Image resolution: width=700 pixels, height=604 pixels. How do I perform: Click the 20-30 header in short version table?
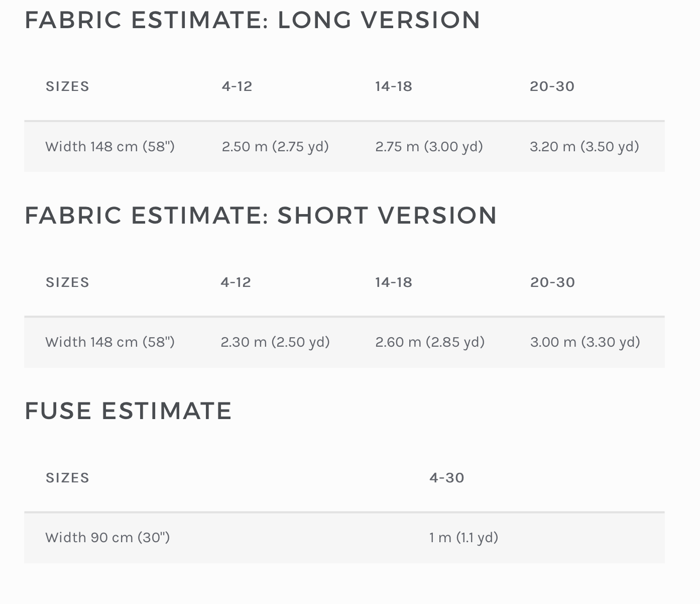coord(552,282)
